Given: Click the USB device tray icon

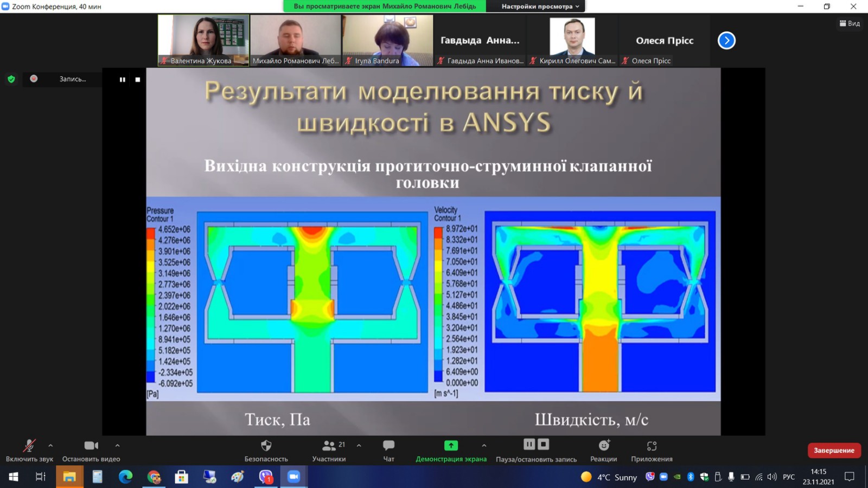Looking at the screenshot, I should tap(718, 477).
